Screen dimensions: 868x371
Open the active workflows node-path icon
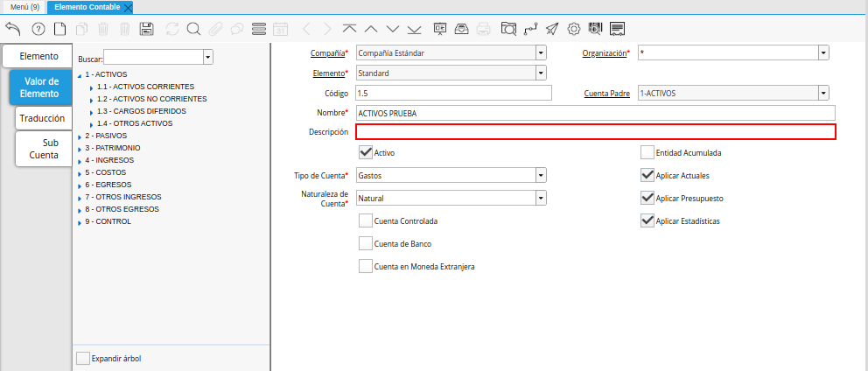[x=530, y=29]
